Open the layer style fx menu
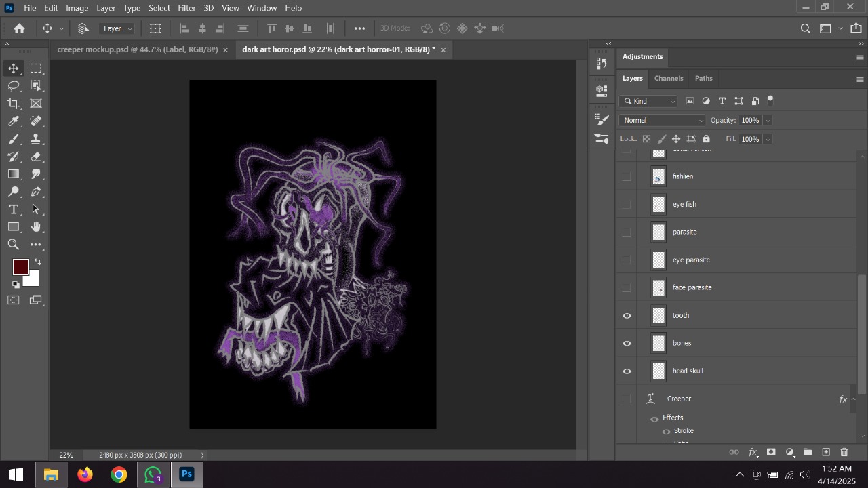868x488 pixels. (753, 452)
